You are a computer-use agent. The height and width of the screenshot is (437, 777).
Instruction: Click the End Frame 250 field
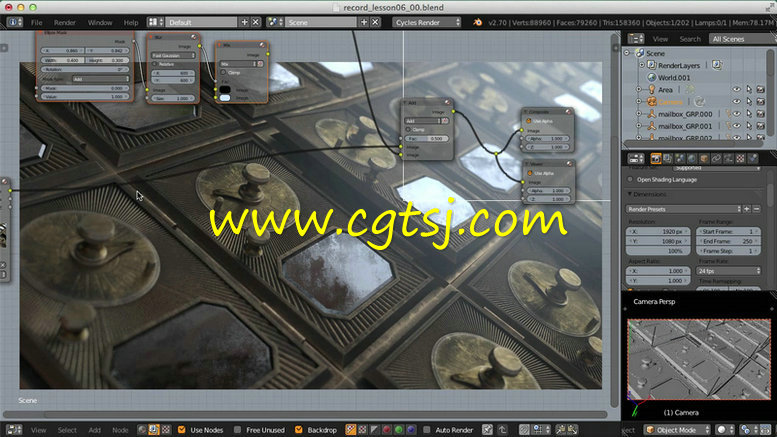[x=728, y=241]
